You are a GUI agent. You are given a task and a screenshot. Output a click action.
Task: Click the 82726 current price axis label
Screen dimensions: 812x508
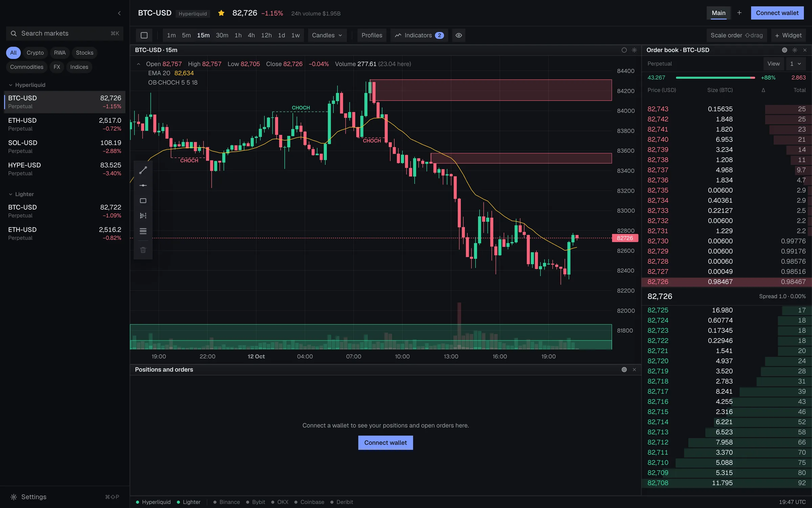(625, 238)
